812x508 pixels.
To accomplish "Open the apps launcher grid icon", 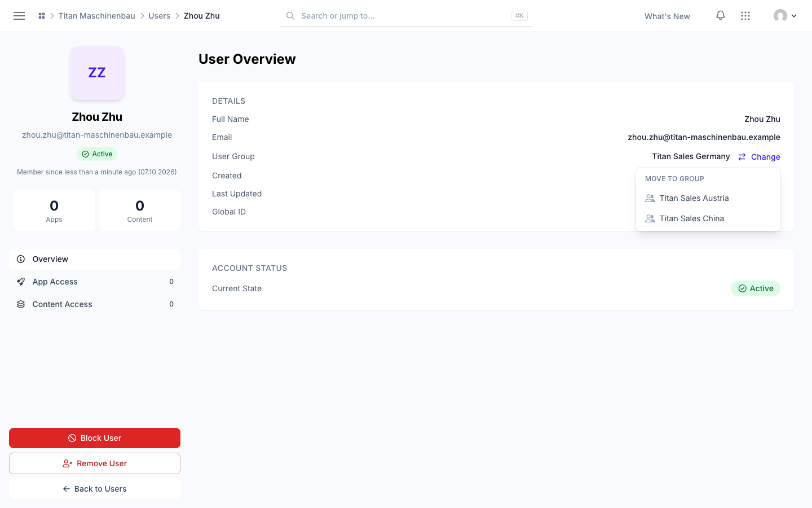I will (745, 16).
